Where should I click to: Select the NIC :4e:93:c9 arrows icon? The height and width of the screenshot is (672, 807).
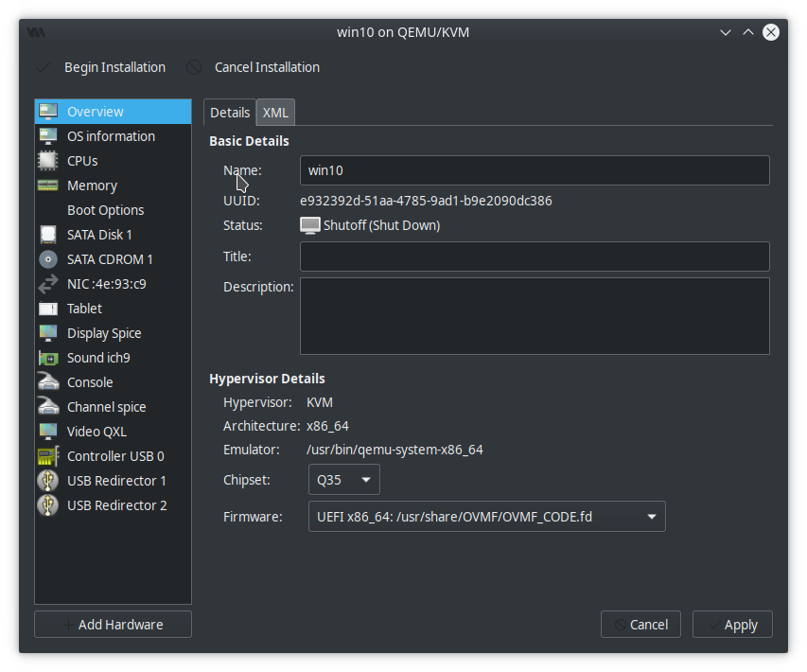pos(48,284)
